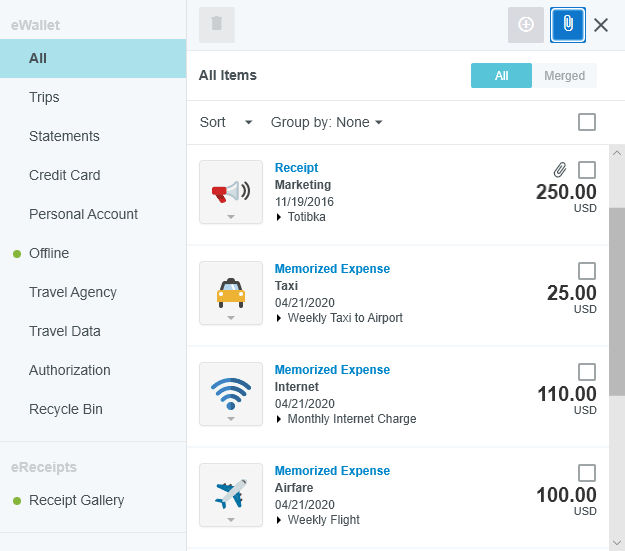
Task: Click the 110.00 amount
Action: coord(567,394)
